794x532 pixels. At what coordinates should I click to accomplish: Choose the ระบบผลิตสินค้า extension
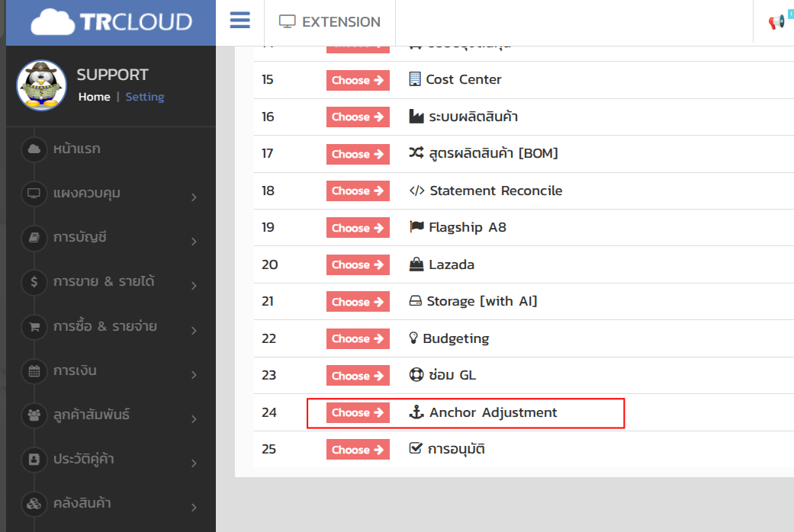coord(358,117)
